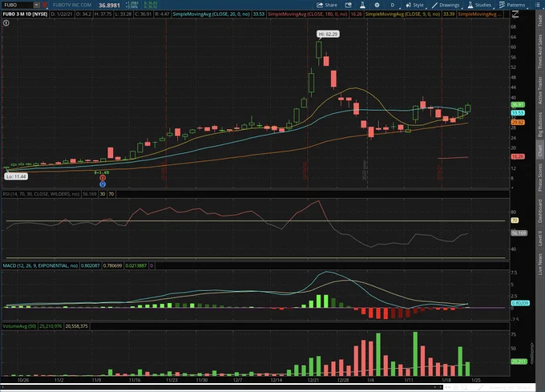Click the Hi: 62.29 price bubble
Screen dimensions: 545x392
(x=328, y=34)
